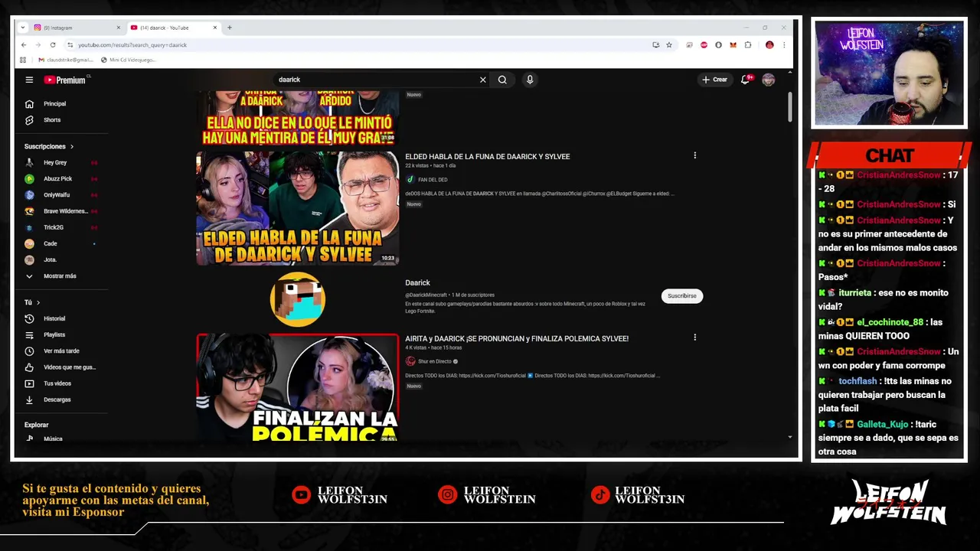Click the scrollbar down arrow
Image resolution: width=980 pixels, height=551 pixels.
790,437
